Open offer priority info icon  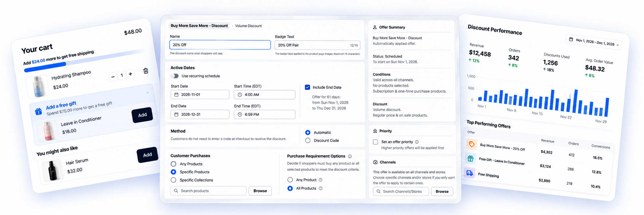point(417,142)
